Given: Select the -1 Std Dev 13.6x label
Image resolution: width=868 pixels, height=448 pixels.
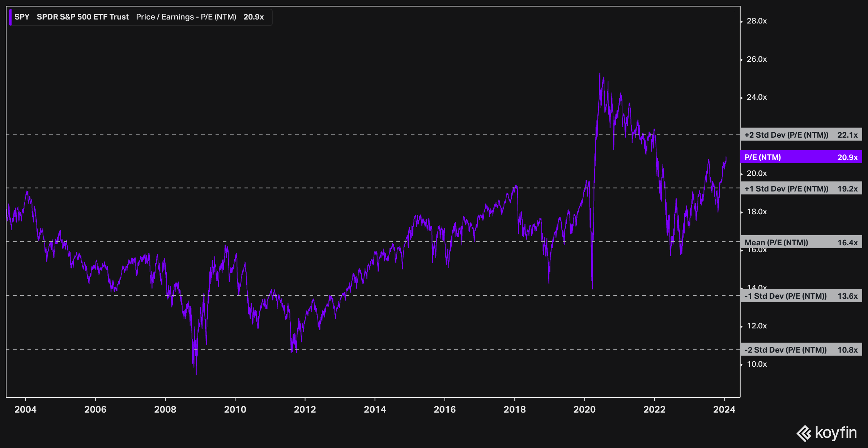Looking at the screenshot, I should (801, 296).
